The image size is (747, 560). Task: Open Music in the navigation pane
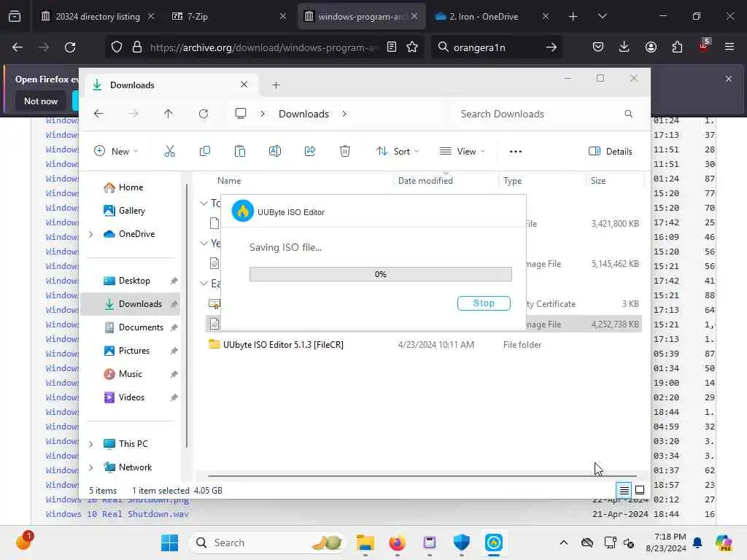130,374
